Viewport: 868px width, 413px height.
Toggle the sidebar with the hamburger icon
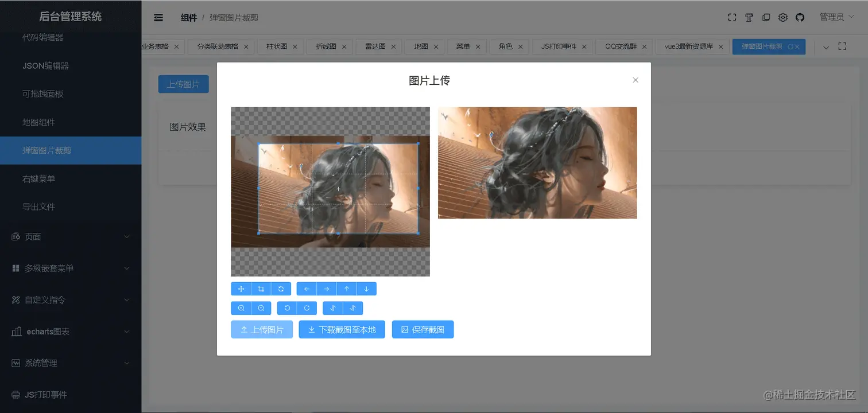pos(158,17)
